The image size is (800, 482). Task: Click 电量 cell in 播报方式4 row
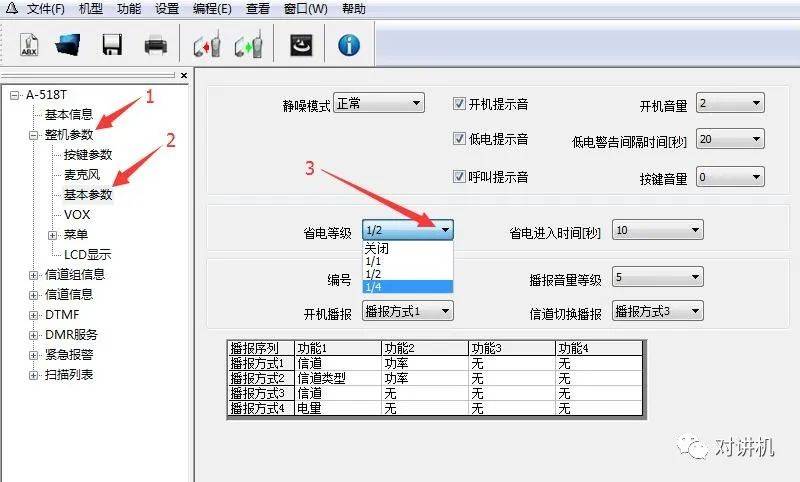[338, 408]
